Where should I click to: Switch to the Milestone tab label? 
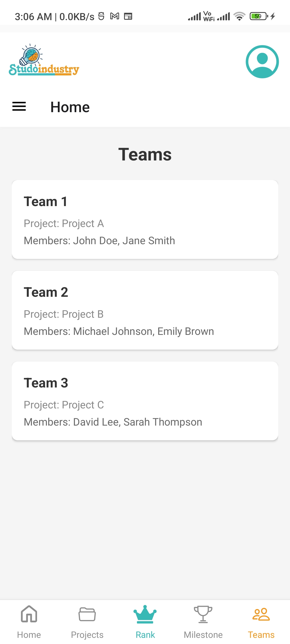[x=203, y=635]
